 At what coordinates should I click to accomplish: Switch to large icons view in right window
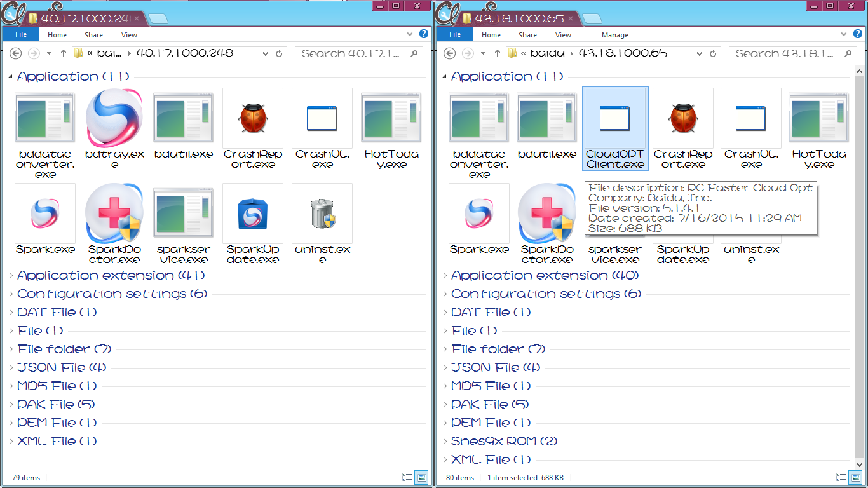pos(855,478)
